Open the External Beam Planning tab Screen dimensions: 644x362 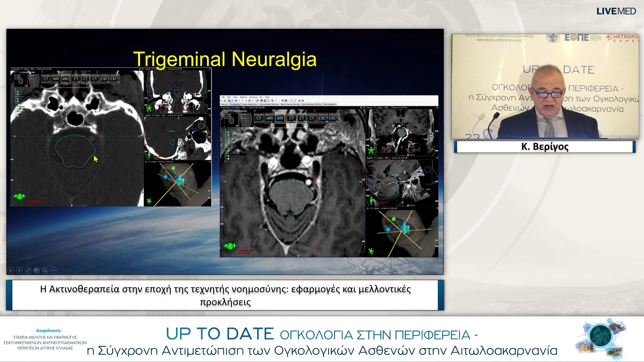click(269, 104)
